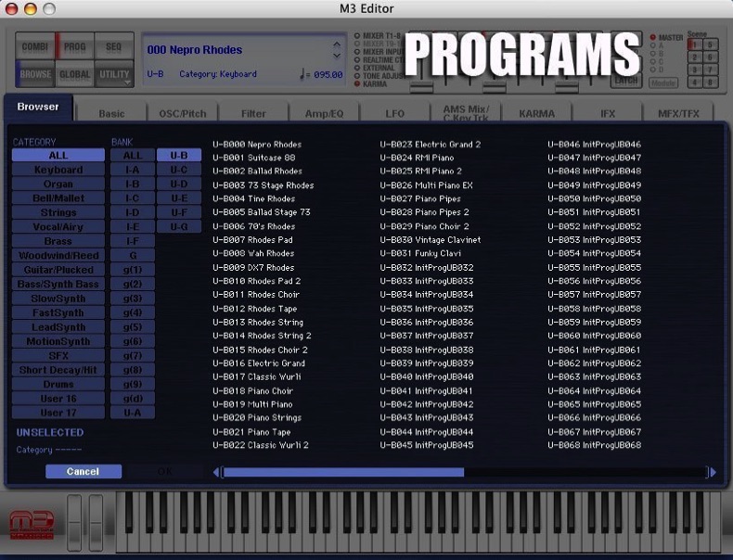Open the Filter tab
The image size is (733, 560).
pos(253,113)
